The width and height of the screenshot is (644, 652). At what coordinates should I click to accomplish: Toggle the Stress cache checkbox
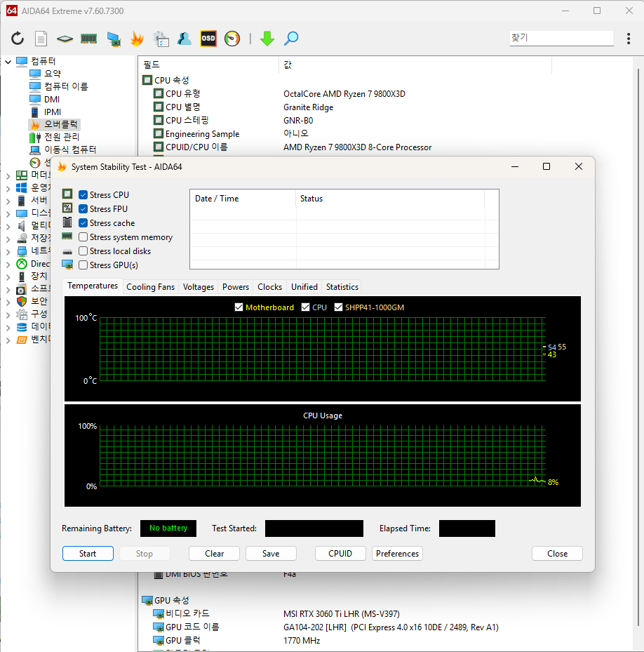83,223
